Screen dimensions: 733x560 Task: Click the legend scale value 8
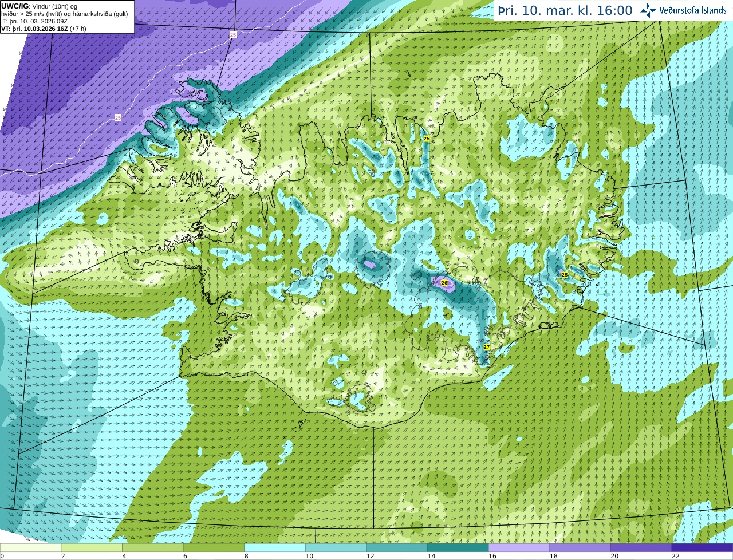point(246,556)
